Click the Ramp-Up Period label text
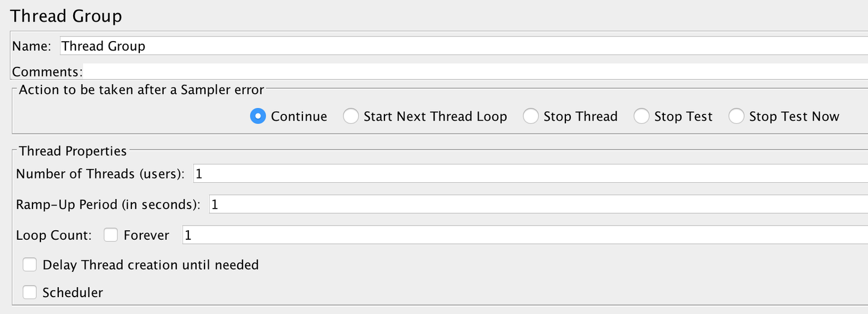868x314 pixels. (x=108, y=204)
